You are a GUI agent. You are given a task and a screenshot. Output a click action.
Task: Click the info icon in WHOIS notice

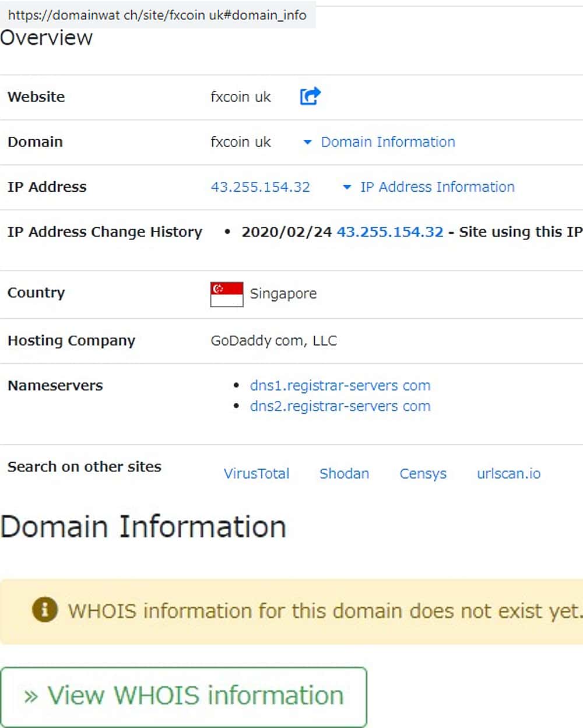(x=45, y=610)
